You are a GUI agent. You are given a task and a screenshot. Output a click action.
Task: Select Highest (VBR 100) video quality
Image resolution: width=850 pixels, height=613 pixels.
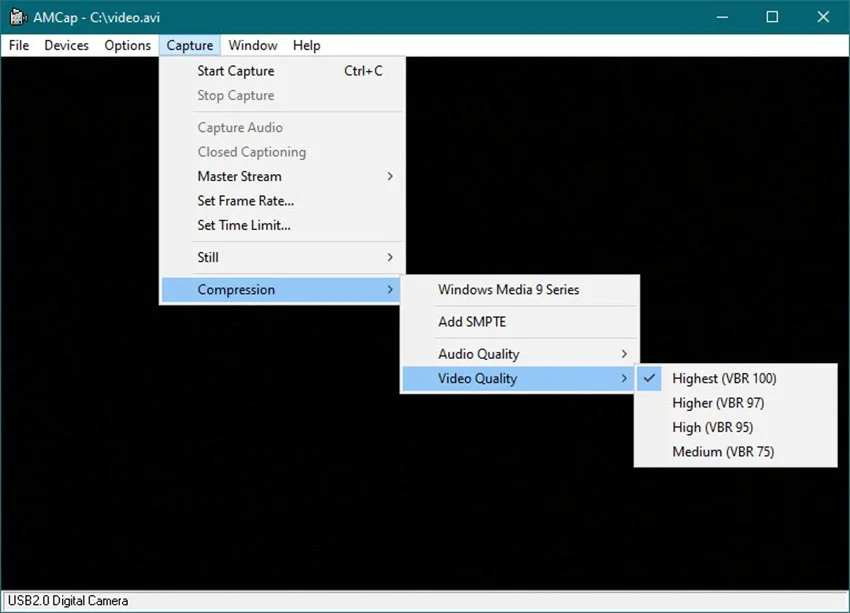[724, 378]
